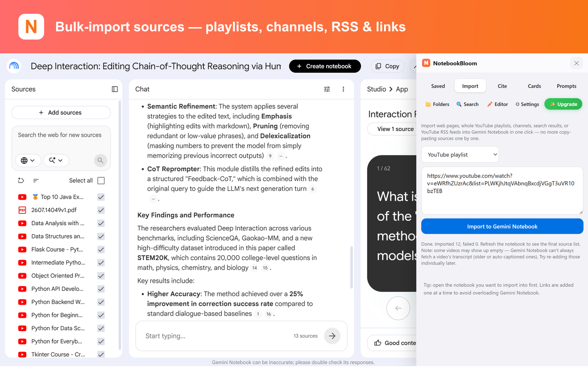
Task: Select the Python for Everyb... source row
Action: click(x=61, y=341)
